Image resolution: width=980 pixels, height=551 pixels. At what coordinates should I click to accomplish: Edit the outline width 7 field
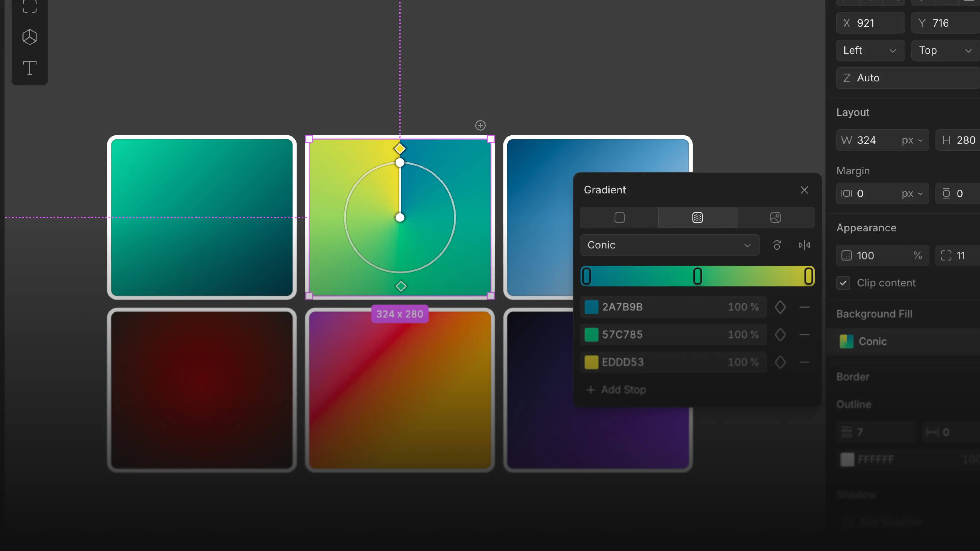875,432
